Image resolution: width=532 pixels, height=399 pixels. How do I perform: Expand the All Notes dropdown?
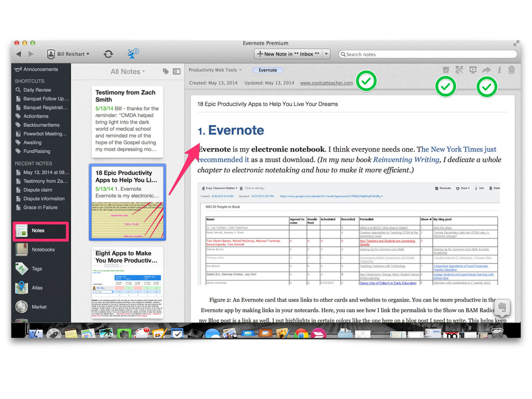[128, 72]
